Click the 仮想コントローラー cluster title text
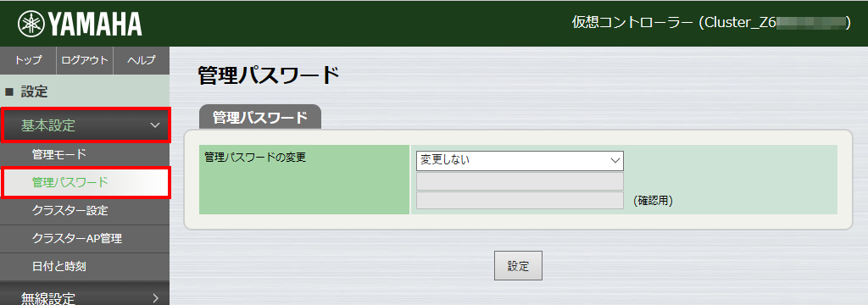This screenshot has width=868, height=305. pyautogui.click(x=711, y=23)
